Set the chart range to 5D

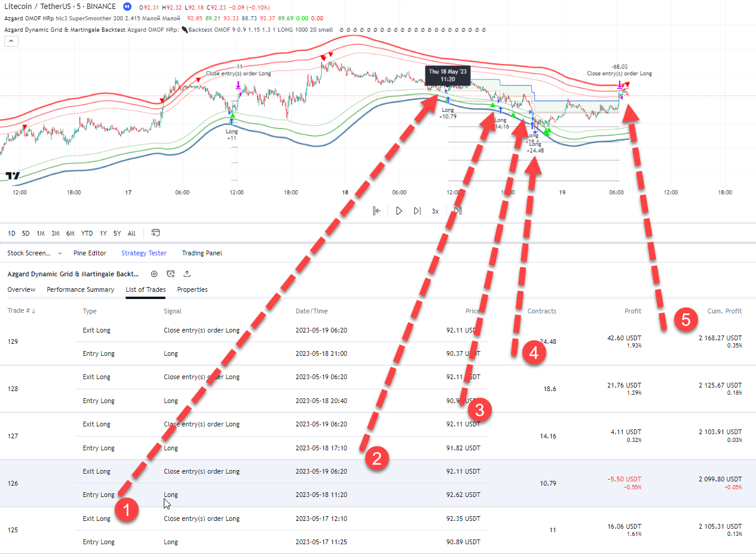(26, 233)
